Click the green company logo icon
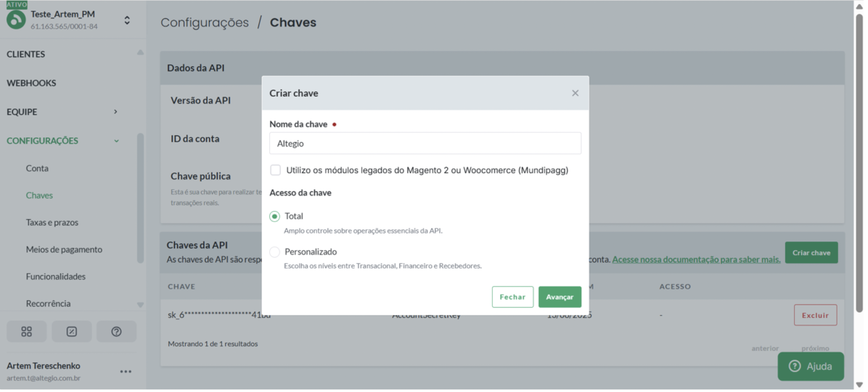The width and height of the screenshot is (868, 392). 16,20
